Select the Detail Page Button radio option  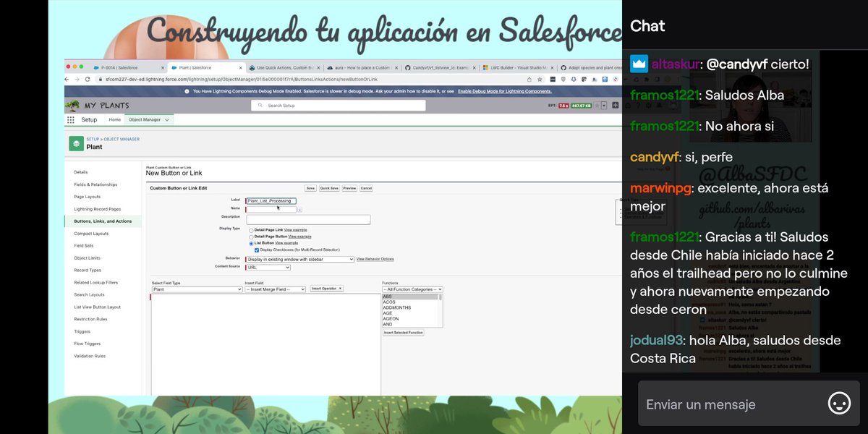click(251, 237)
